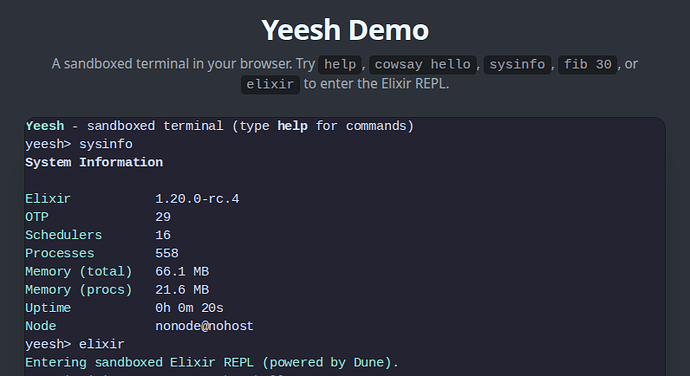Click the OTP value 29
Viewport: 690px width, 376px height.
(x=163, y=217)
